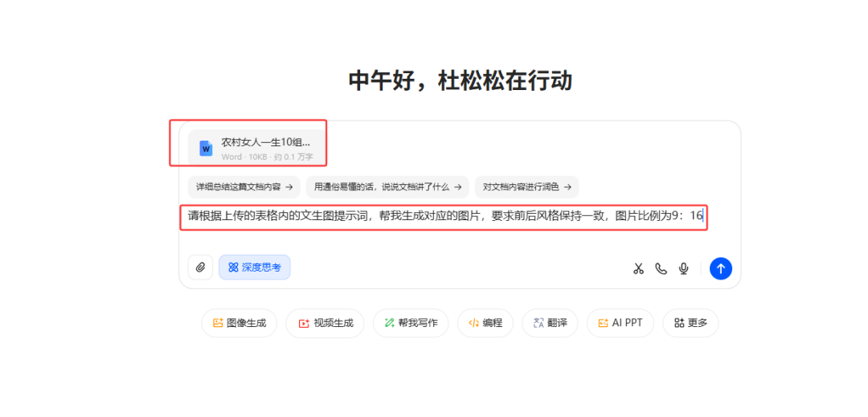Image resolution: width=868 pixels, height=417 pixels.
Task: Open the 翻译 translation skill
Action: point(550,323)
